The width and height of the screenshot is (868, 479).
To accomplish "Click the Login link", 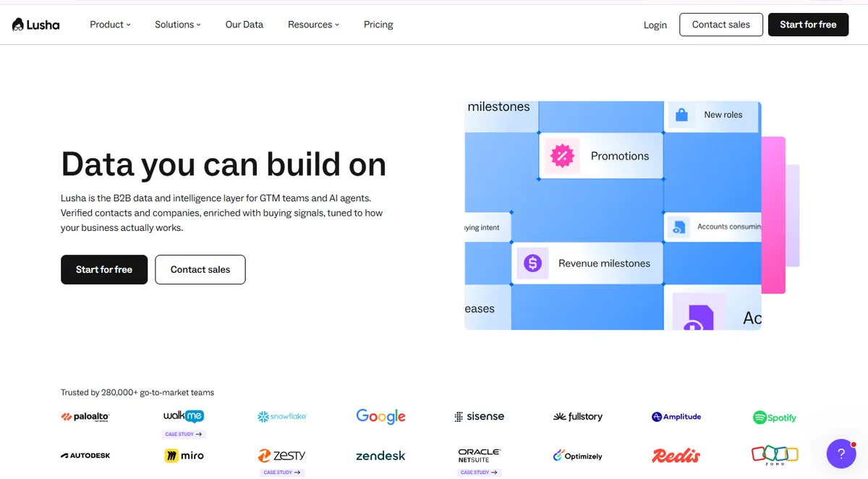I will 655,25.
